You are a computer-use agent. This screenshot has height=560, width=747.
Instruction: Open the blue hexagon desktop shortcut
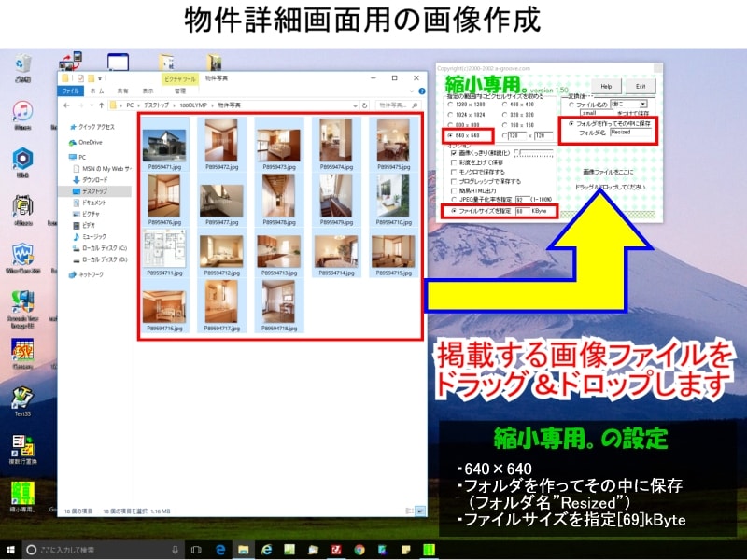(x=22, y=161)
